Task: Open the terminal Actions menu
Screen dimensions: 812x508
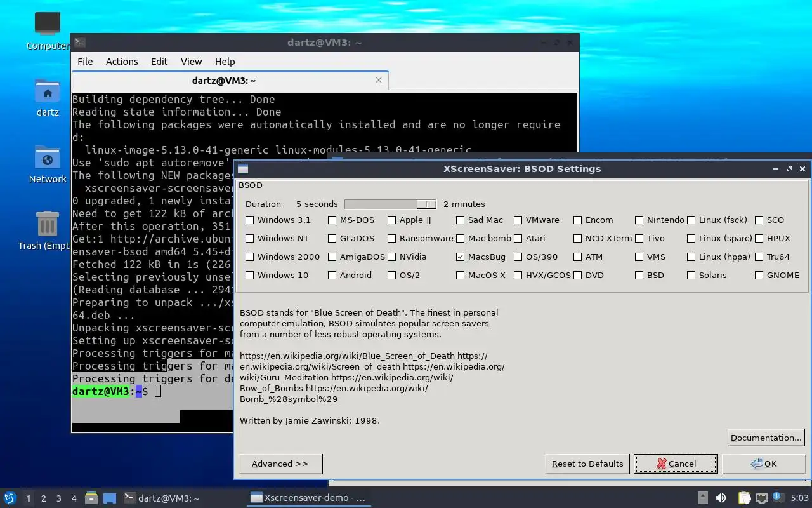Action: click(122, 62)
